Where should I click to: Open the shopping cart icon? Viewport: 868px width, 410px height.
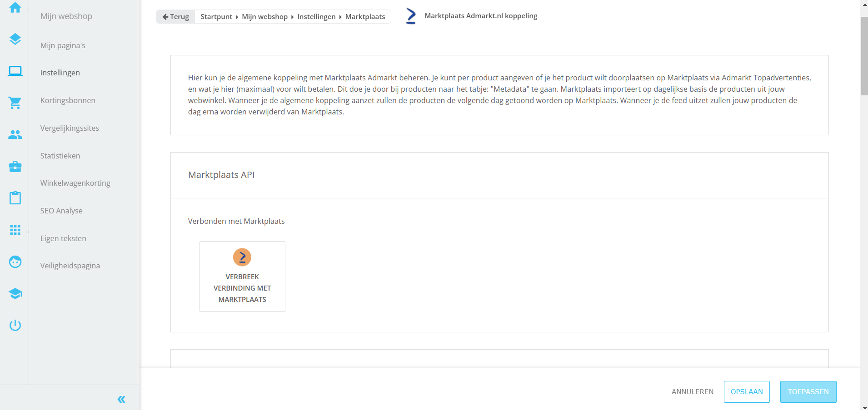click(15, 103)
